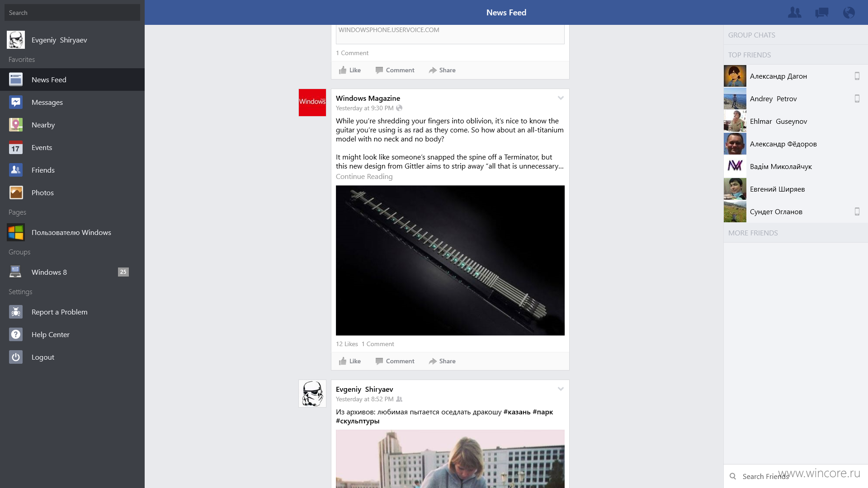Image resolution: width=868 pixels, height=488 pixels.
Task: Click the Search input field
Action: click(72, 13)
